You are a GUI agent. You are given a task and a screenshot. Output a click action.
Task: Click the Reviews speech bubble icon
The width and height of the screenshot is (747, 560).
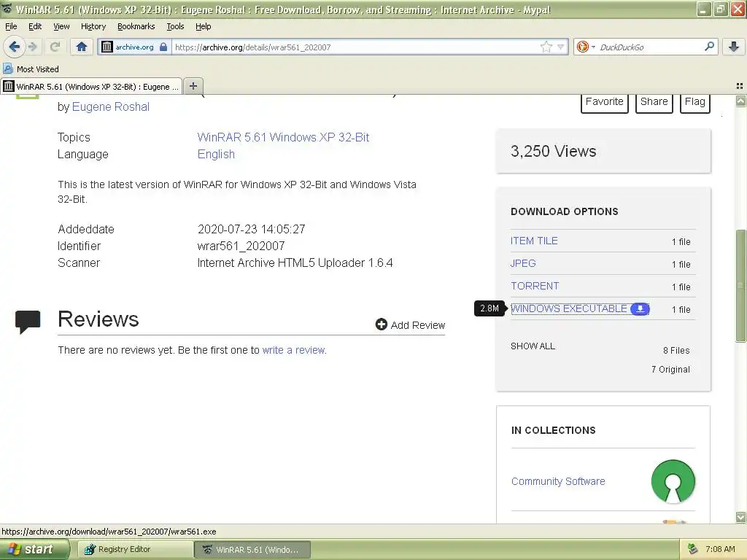click(x=28, y=322)
